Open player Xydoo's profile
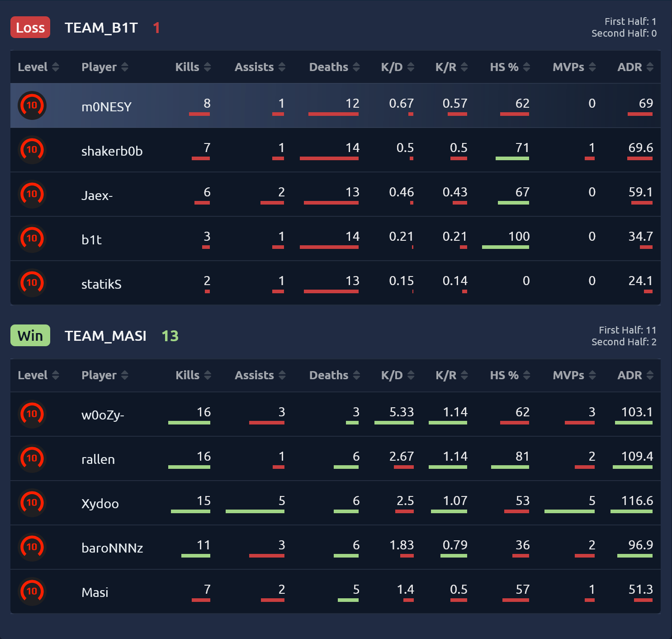The width and height of the screenshot is (672, 639). [x=100, y=504]
